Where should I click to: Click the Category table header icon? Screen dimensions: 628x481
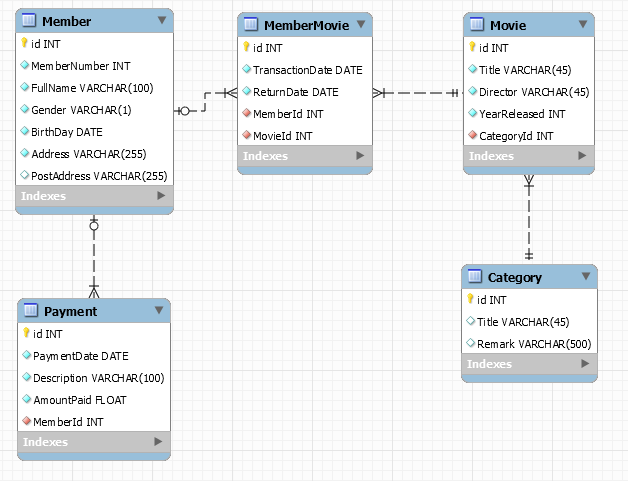[475, 277]
